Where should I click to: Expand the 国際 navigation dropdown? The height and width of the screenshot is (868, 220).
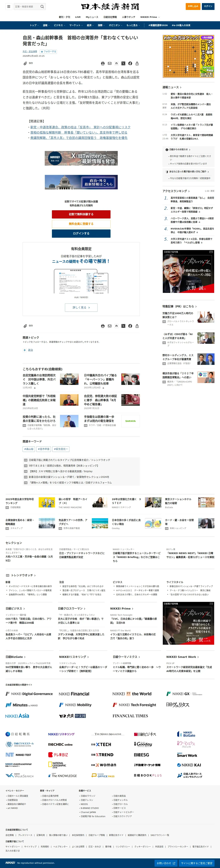(101, 25)
